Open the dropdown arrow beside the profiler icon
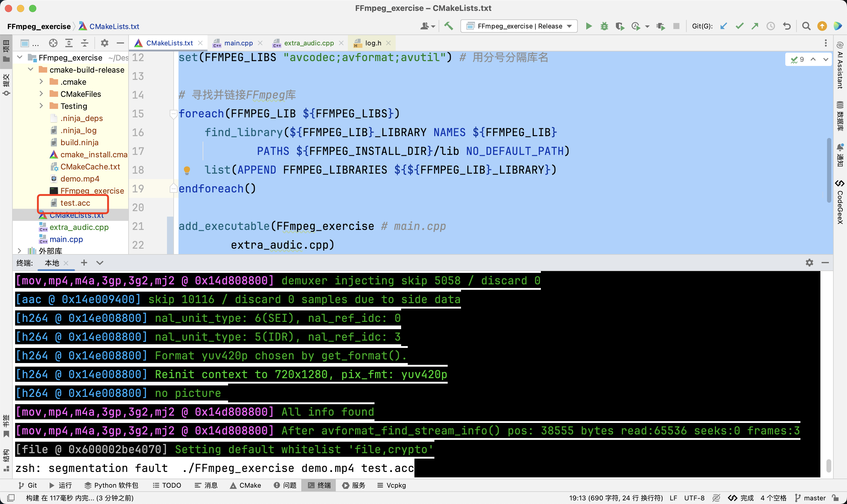 coord(647,27)
